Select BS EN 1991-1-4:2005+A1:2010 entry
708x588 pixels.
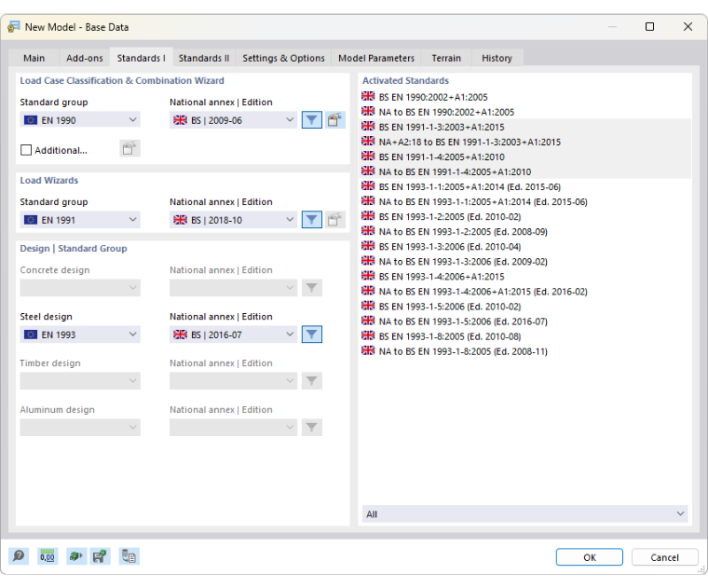point(525,157)
